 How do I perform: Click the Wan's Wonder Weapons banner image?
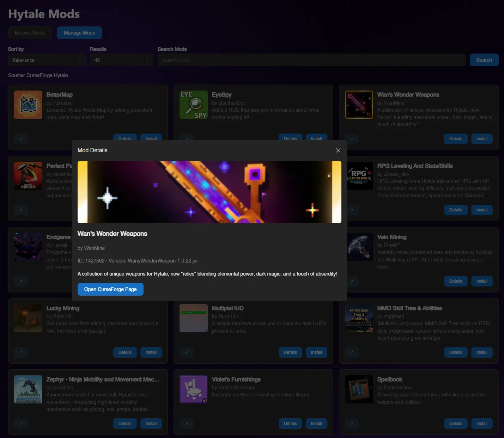(210, 192)
